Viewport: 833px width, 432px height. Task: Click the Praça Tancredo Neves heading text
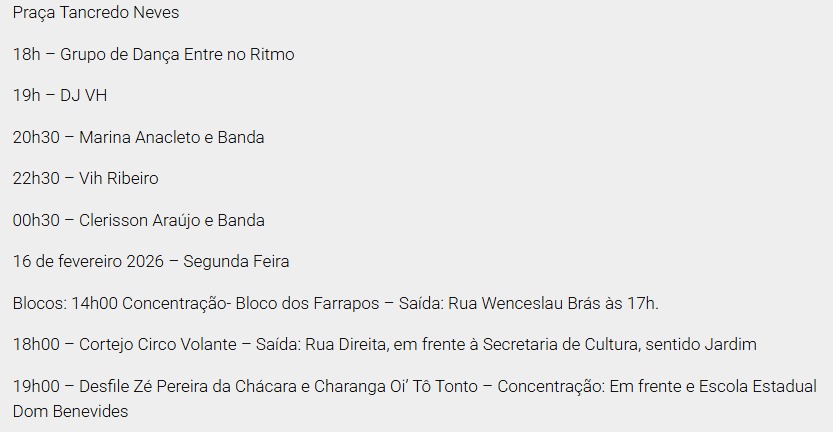click(x=95, y=13)
